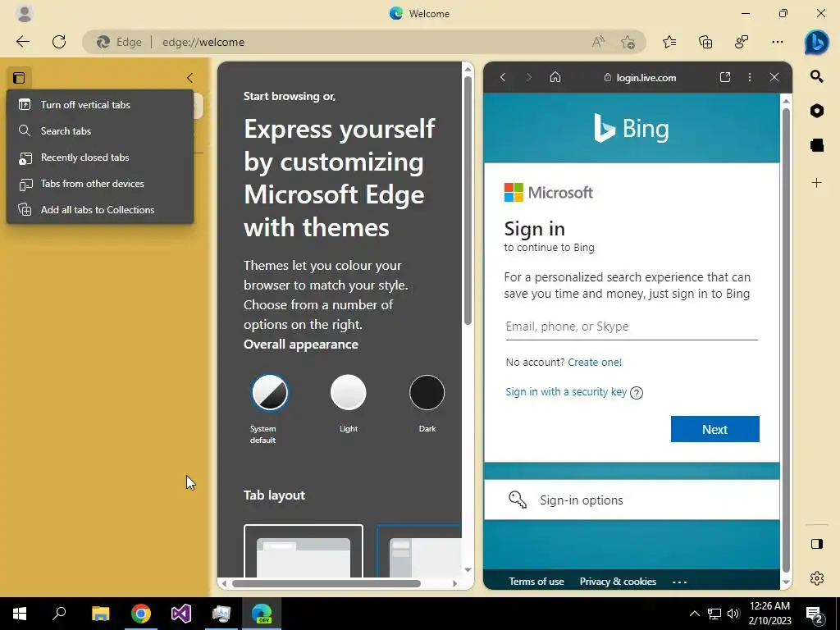Refresh the Welcome page
Viewport: 840px width, 630px height.
(59, 42)
